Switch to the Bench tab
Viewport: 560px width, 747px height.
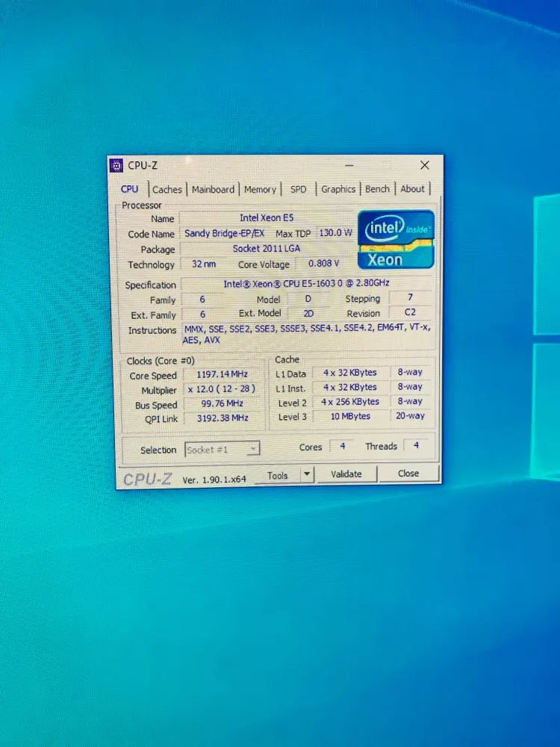pos(377,189)
